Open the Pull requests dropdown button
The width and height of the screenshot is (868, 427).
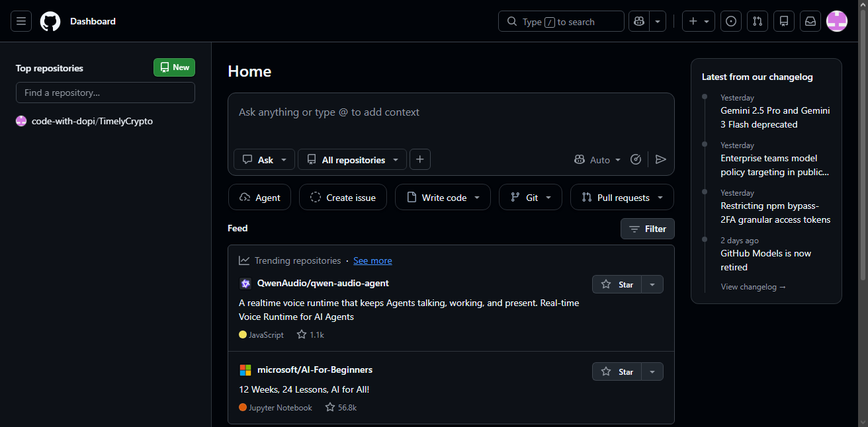tap(622, 197)
